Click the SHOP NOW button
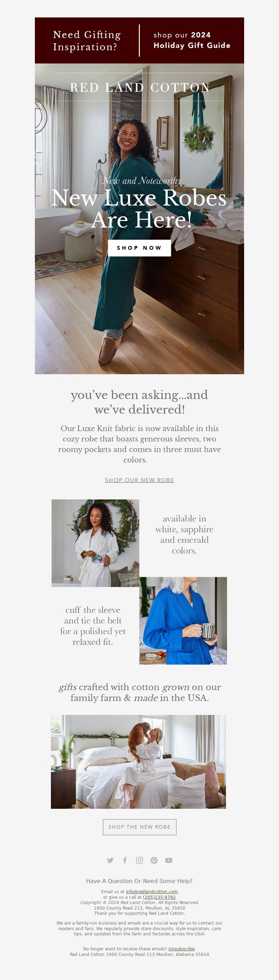Image resolution: width=279 pixels, height=980 pixels. tap(139, 248)
